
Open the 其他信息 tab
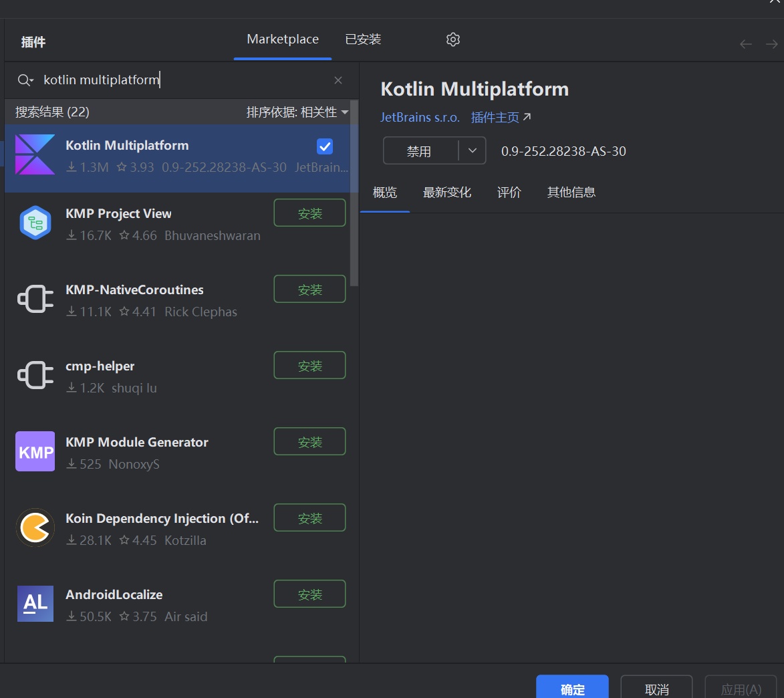coord(571,193)
